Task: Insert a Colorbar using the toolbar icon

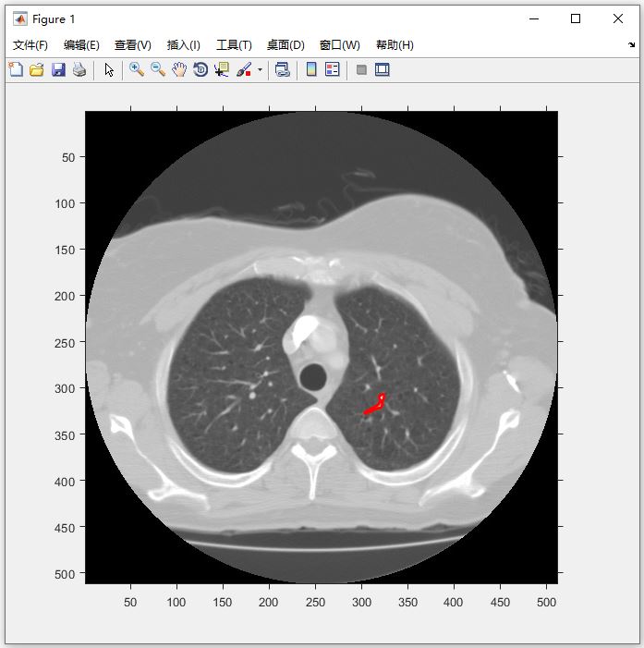Action: point(311,69)
